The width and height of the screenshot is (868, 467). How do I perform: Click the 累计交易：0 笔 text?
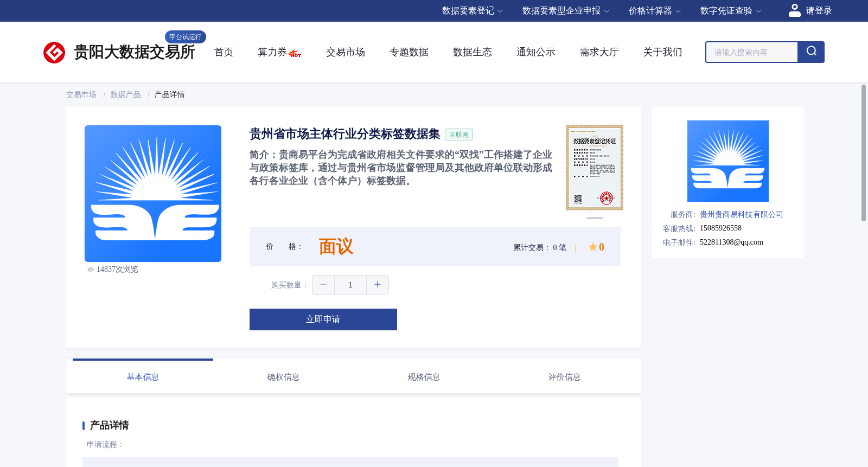click(540, 247)
